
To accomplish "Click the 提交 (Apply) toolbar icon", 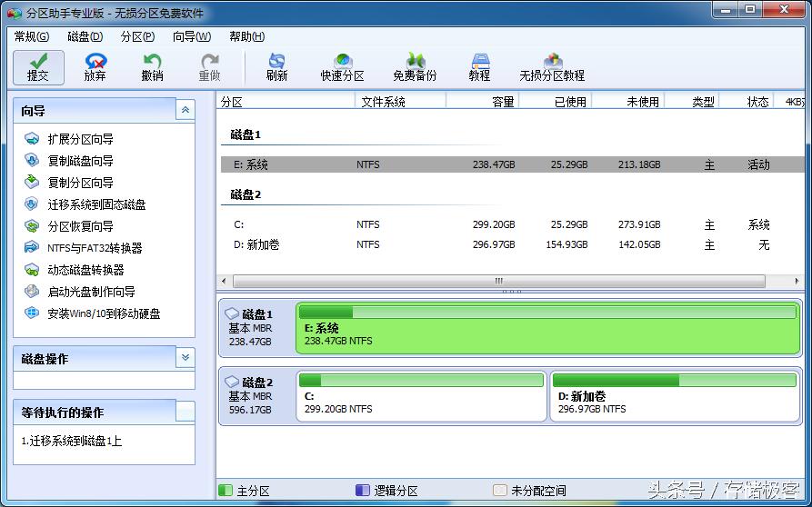I will click(x=38, y=67).
